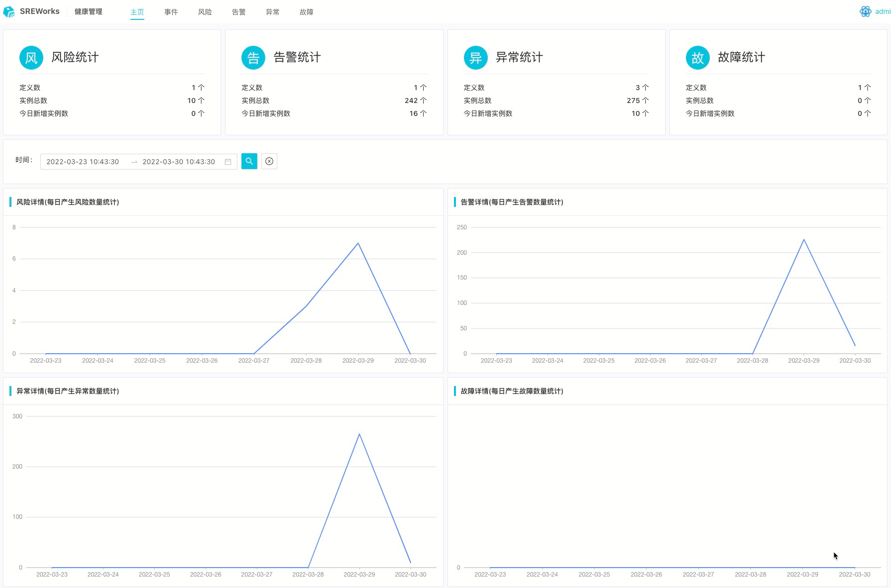This screenshot has height=588, width=891.
Task: Edit the start date 2022-03-23 field
Action: [x=83, y=162]
